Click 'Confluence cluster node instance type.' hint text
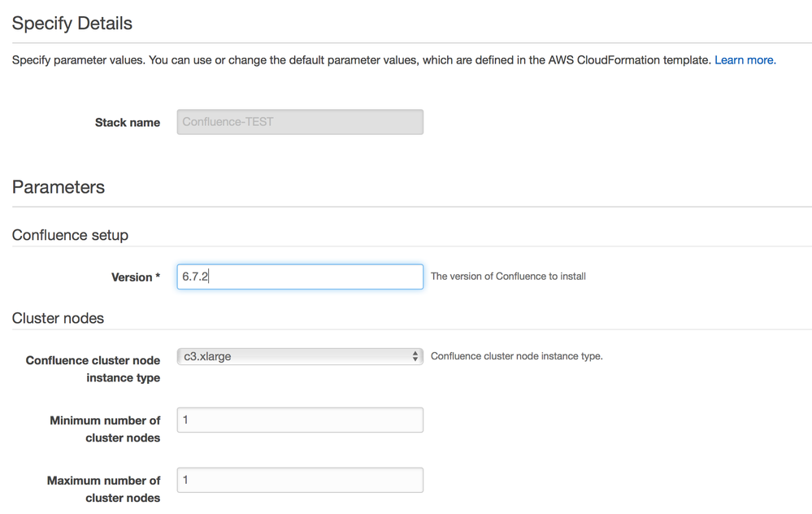812x514 pixels. (517, 356)
